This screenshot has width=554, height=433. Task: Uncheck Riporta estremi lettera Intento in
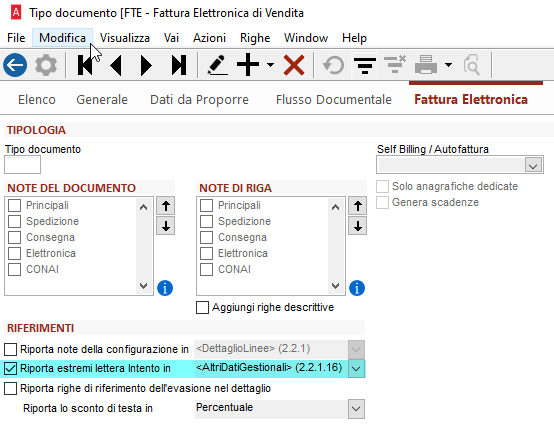coord(11,368)
